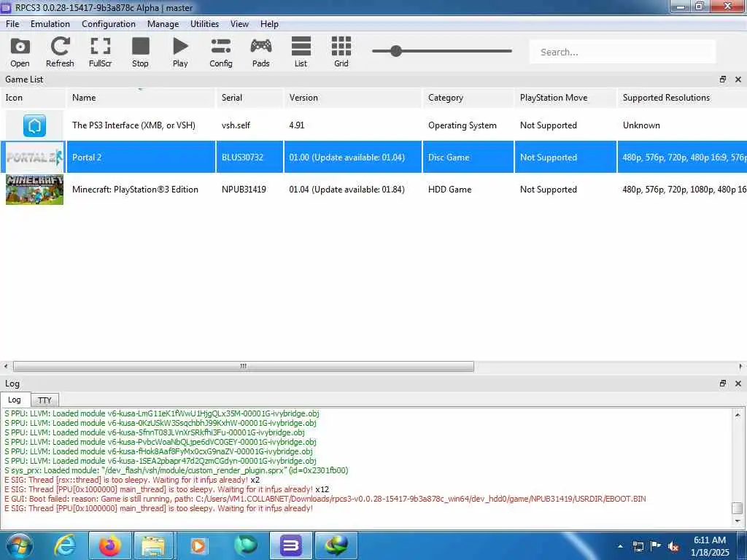
Task: Open the Emulation menu
Action: [x=50, y=24]
